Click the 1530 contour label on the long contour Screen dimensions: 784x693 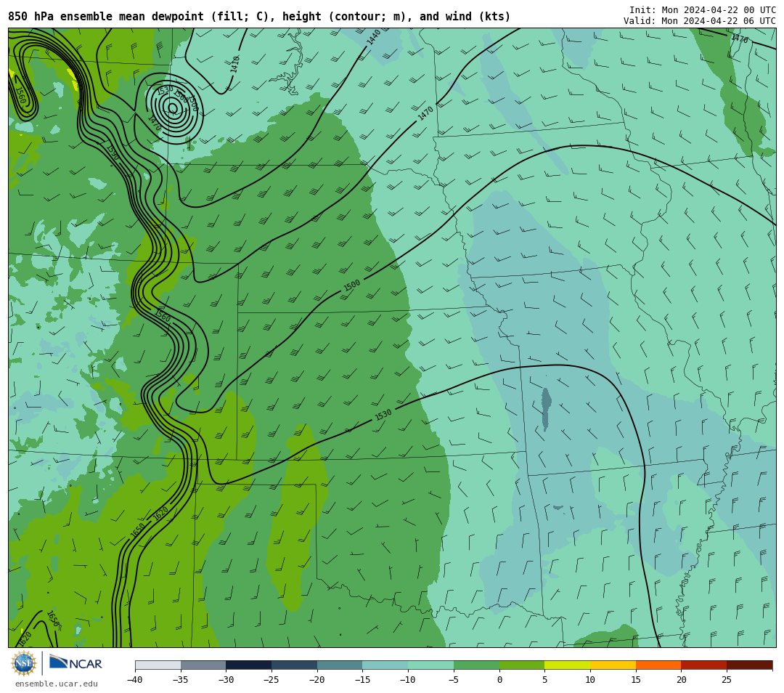point(383,415)
